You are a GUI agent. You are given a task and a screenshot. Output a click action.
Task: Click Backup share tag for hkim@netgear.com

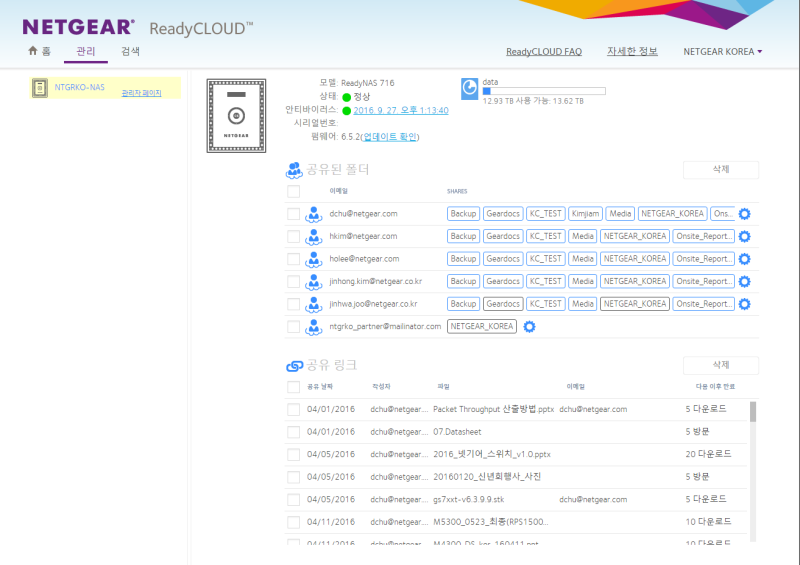click(x=463, y=236)
